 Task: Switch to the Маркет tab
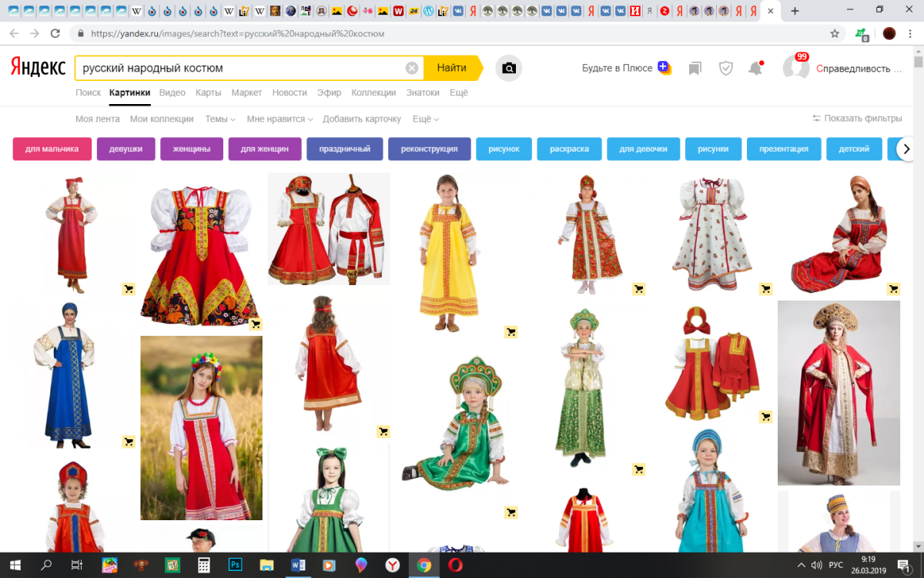click(x=246, y=92)
